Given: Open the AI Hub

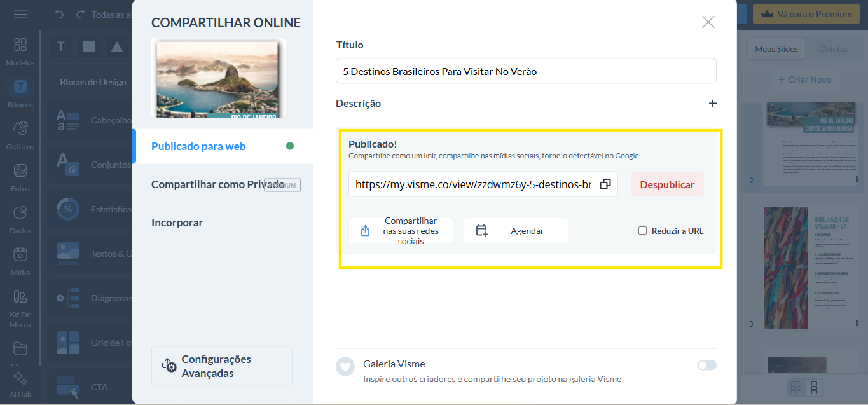Looking at the screenshot, I should tap(20, 384).
